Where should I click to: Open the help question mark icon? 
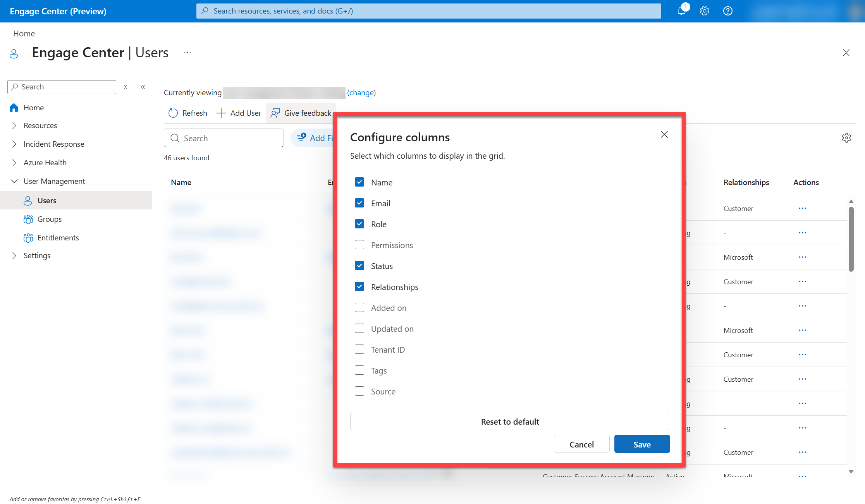(728, 11)
